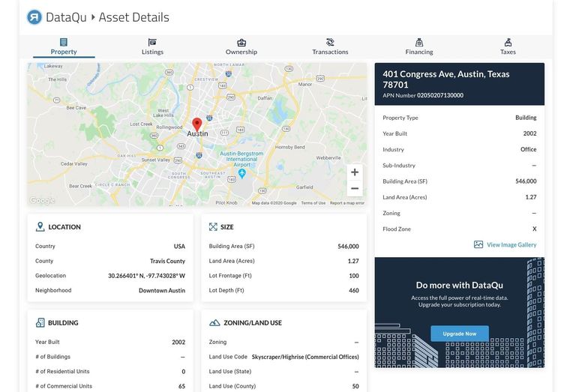Click the Upgrade Now button

pos(460,334)
